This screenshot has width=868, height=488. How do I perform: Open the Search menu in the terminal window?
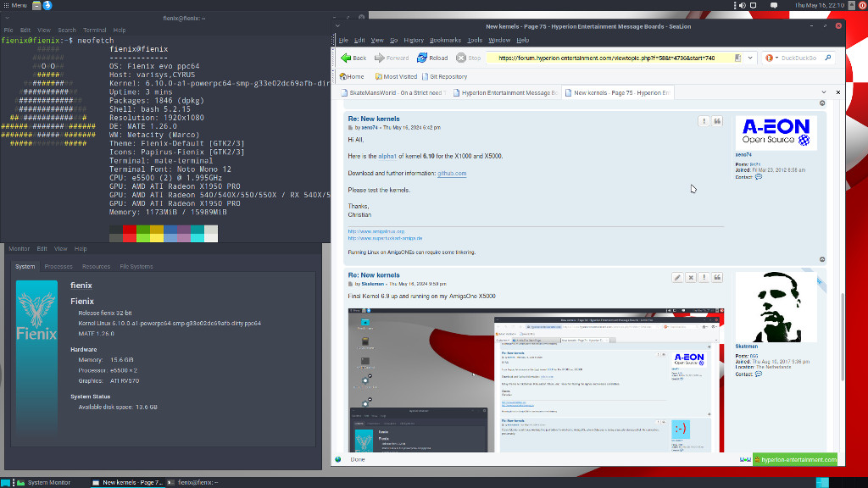66,30
